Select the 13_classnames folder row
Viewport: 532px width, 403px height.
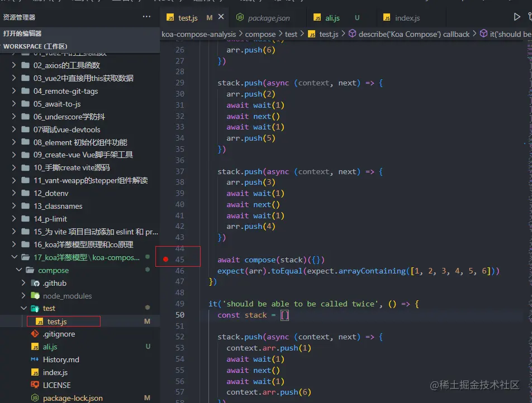point(80,206)
